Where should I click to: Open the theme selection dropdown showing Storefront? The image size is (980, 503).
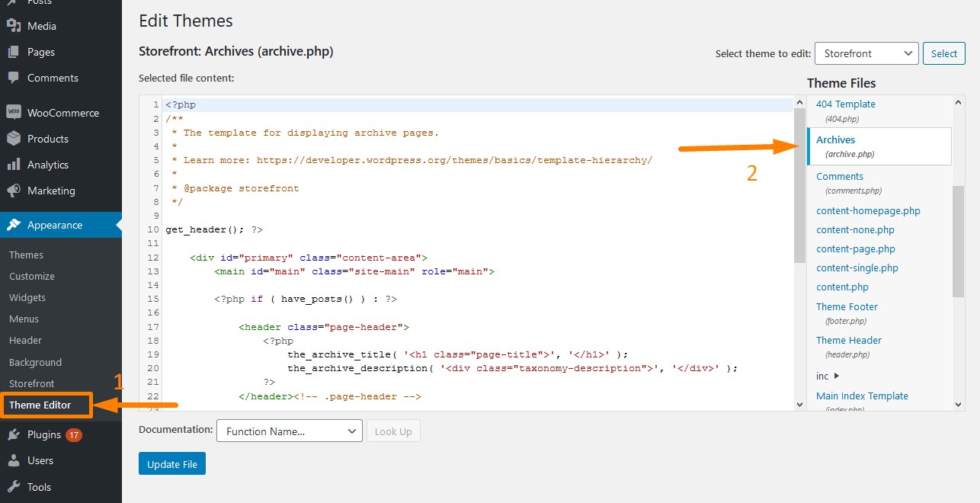click(866, 53)
